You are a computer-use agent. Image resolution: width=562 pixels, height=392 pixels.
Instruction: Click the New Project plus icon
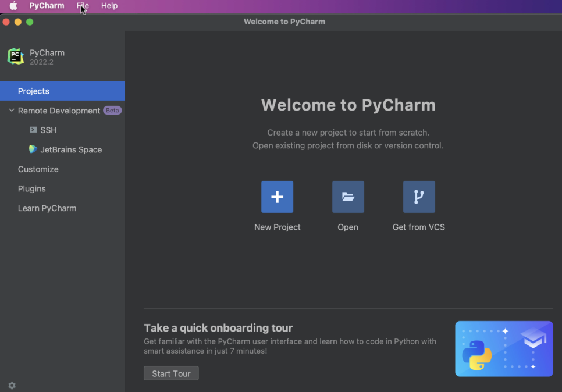(277, 197)
